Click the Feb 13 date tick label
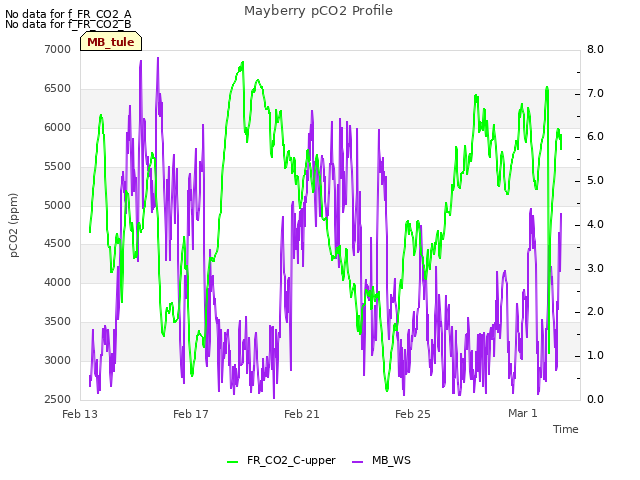Screen dimensions: 640x480 80,414
